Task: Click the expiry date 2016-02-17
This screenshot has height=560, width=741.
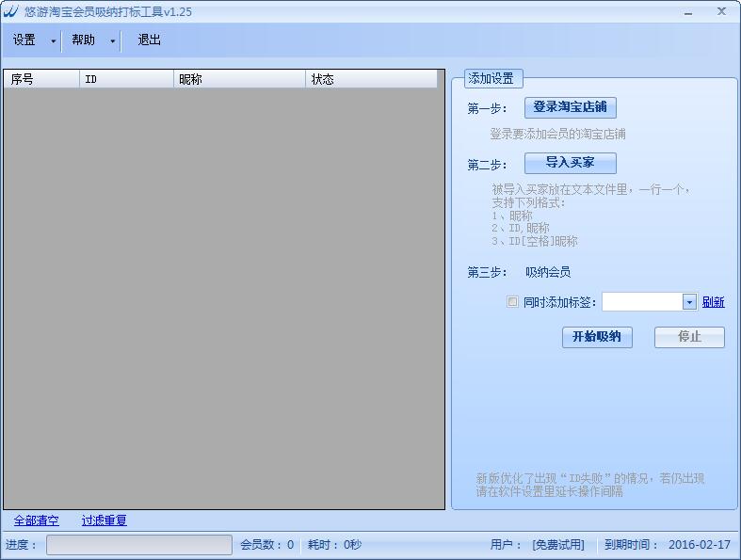Action: 700,545
